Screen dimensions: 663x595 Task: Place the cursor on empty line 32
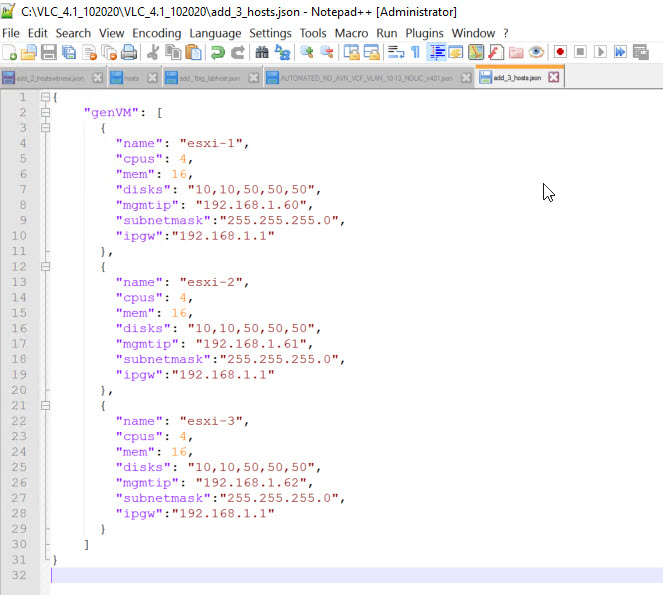point(300,575)
